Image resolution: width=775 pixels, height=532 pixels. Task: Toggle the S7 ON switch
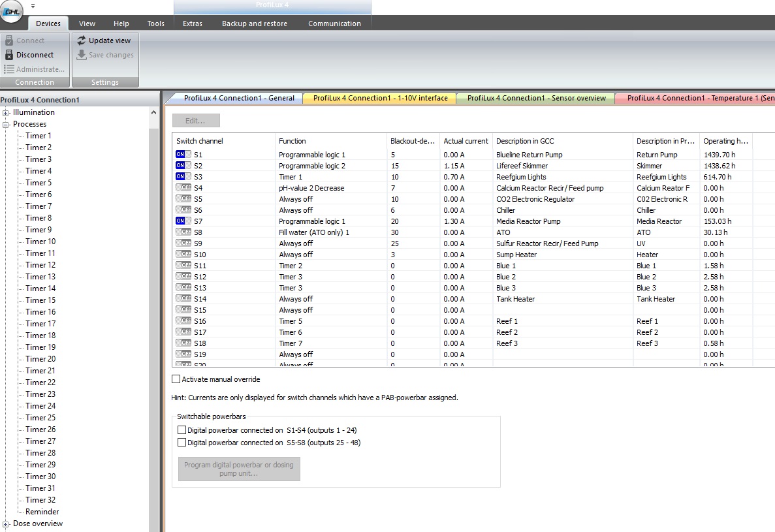tap(183, 221)
